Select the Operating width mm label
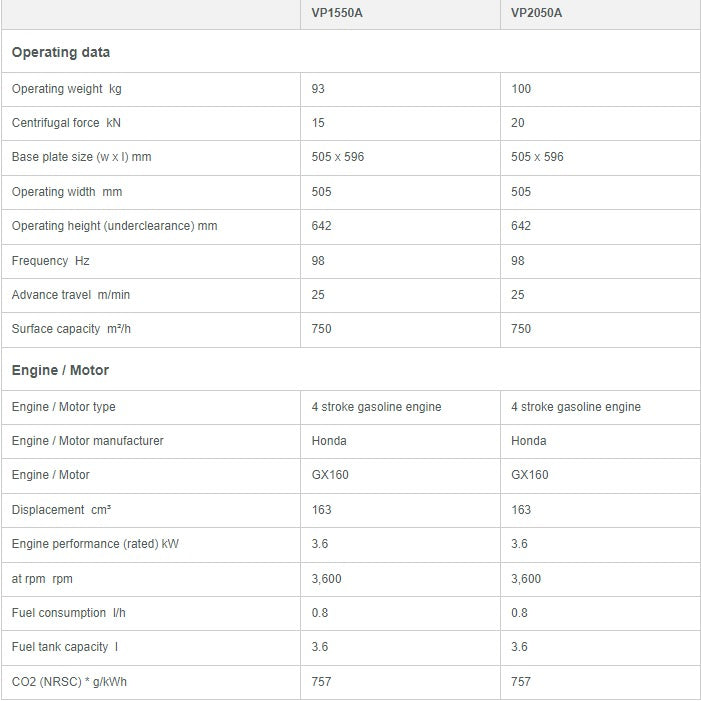The width and height of the screenshot is (701, 701). (66, 191)
